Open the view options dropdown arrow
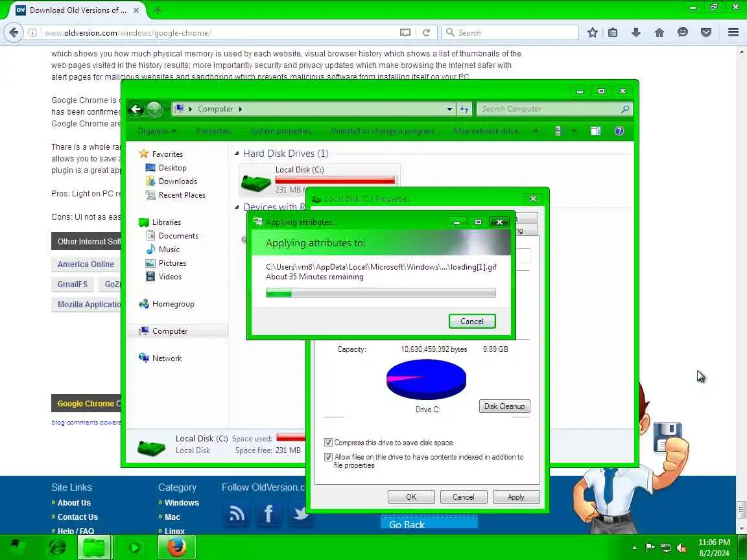The image size is (747, 560). [574, 131]
